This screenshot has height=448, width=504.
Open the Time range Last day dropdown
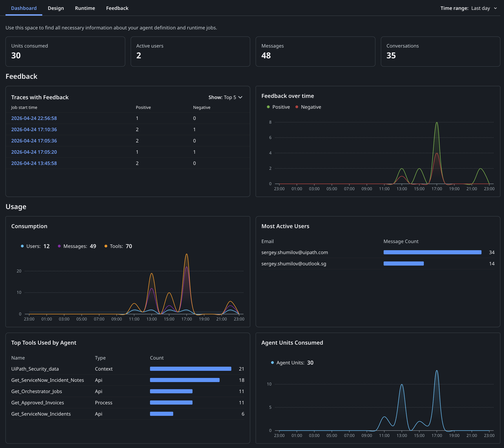(469, 8)
